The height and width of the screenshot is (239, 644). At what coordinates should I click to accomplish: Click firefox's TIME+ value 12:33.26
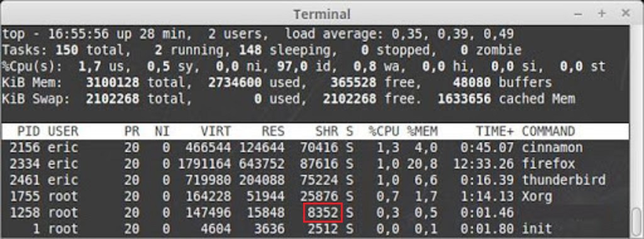pos(484,164)
